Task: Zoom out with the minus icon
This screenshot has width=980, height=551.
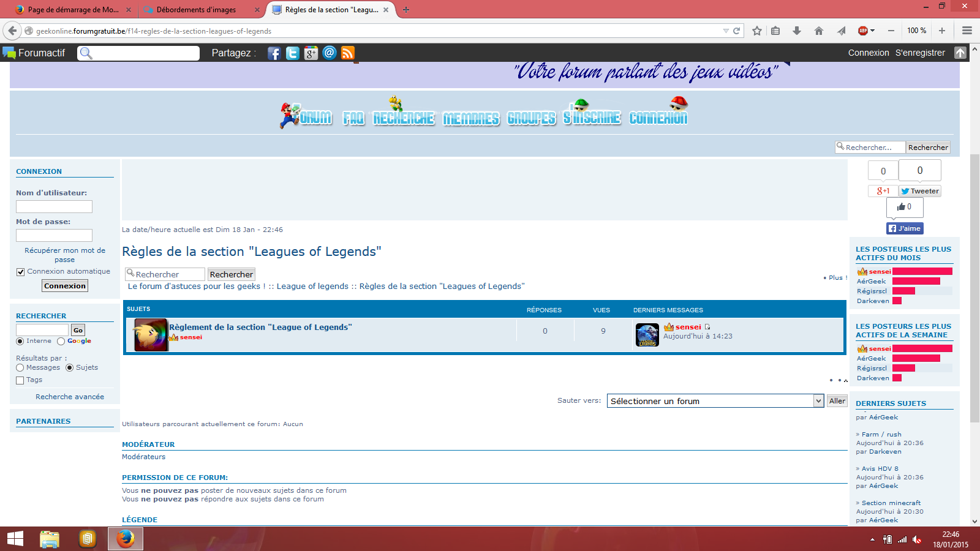Action: [x=891, y=31]
